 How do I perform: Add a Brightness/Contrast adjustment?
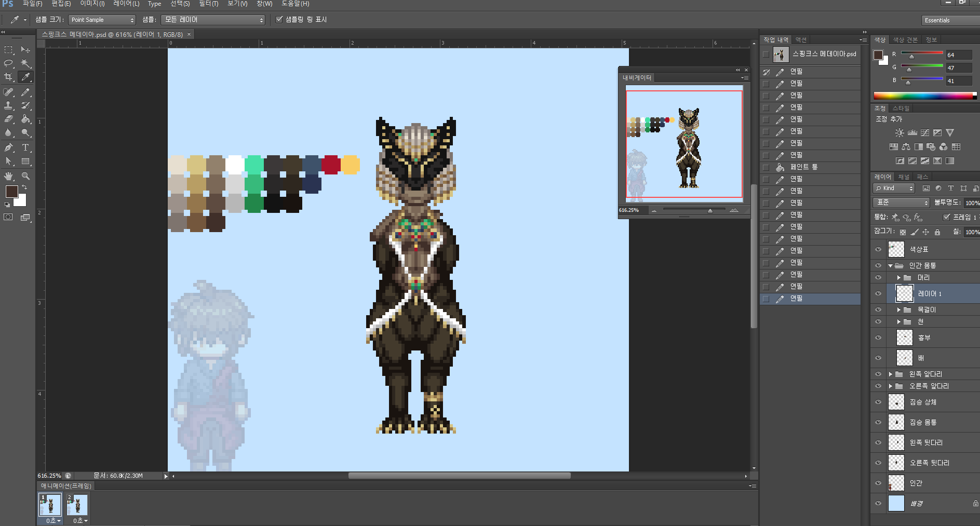click(900, 133)
